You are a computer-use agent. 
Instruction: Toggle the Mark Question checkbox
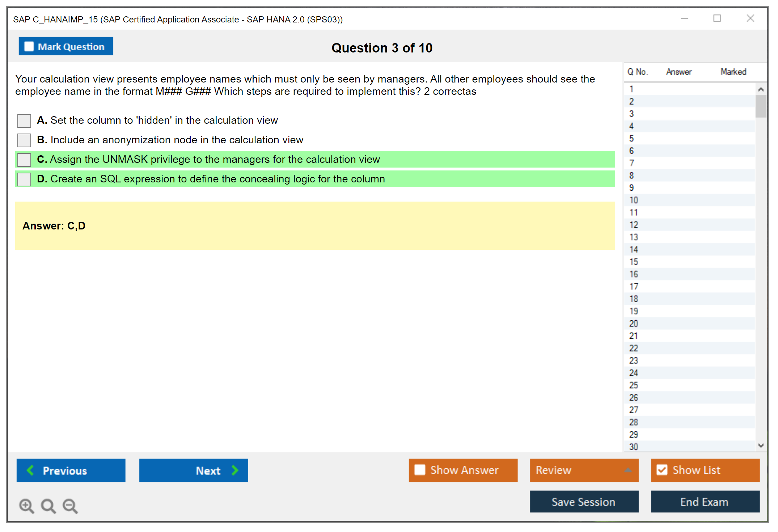click(29, 46)
